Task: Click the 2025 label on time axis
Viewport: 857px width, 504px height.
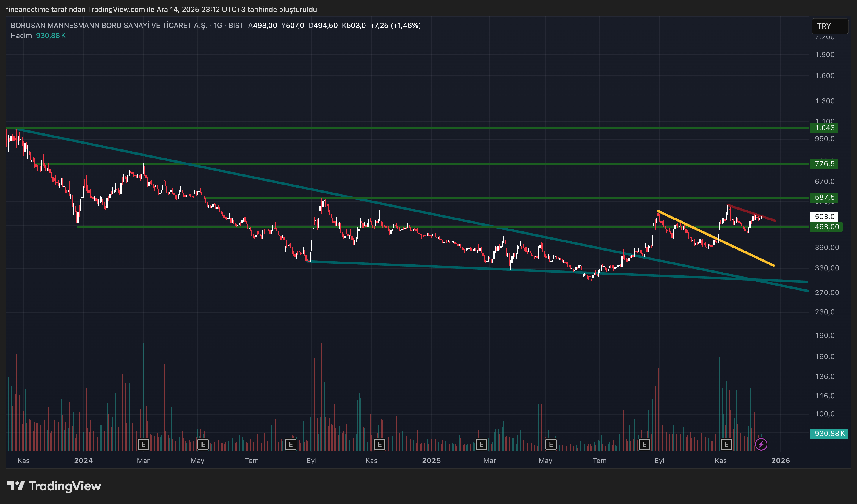Action: 431,461
